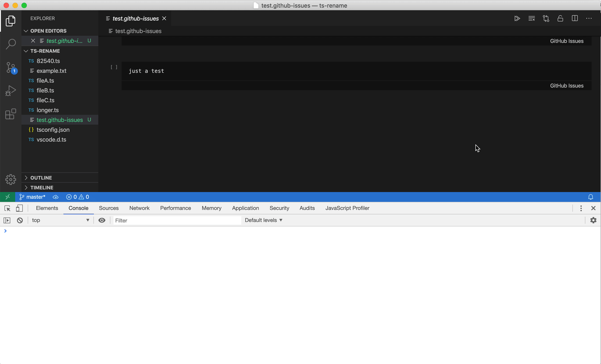
Task: Activate DevTools inspect element picker
Action: pyautogui.click(x=7, y=208)
